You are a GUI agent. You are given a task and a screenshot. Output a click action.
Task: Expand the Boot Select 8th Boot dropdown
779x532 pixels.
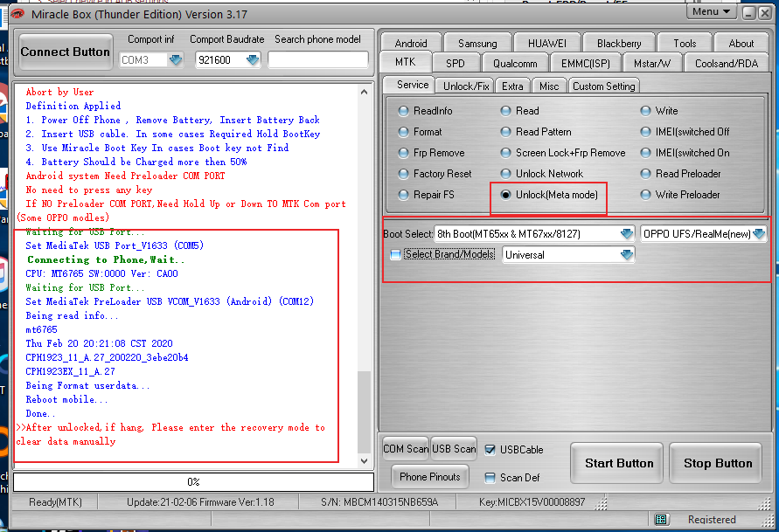[627, 234]
